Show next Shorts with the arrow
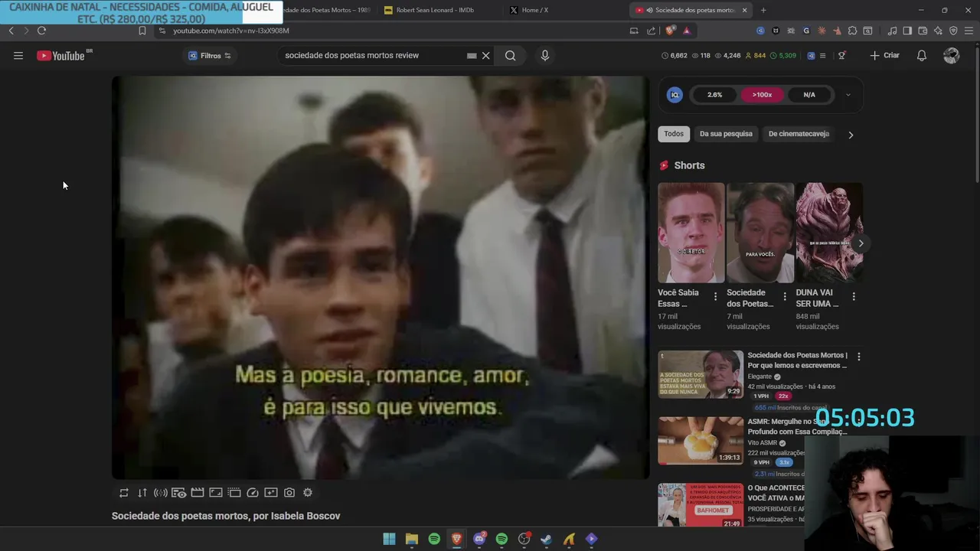 (861, 243)
